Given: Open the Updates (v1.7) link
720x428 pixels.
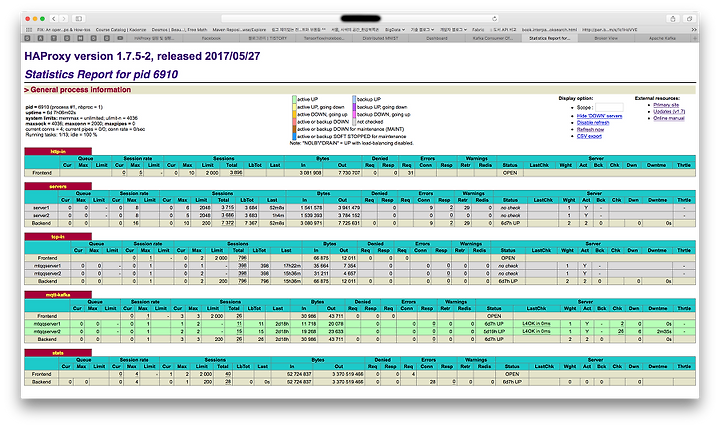Looking at the screenshot, I should click(x=669, y=111).
